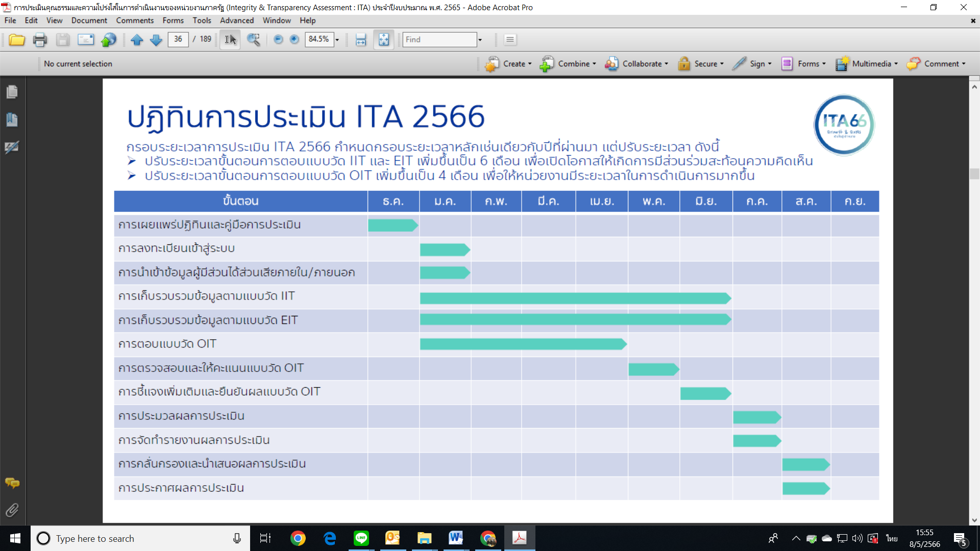The height and width of the screenshot is (551, 980).
Task: Open the zoom percentage dropdown
Action: (x=336, y=39)
